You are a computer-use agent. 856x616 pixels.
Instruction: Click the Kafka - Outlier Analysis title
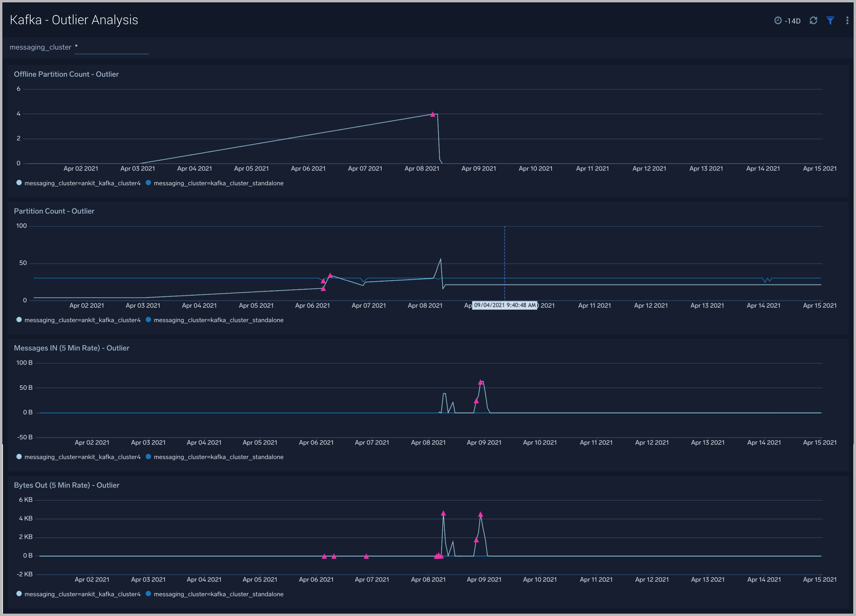(x=74, y=19)
